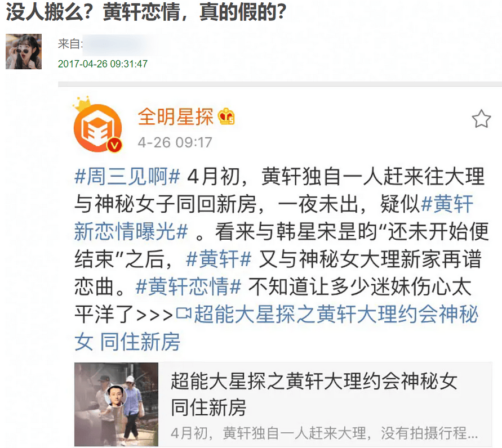Click the 全明星探 username
This screenshot has width=502, height=448.
click(x=175, y=117)
